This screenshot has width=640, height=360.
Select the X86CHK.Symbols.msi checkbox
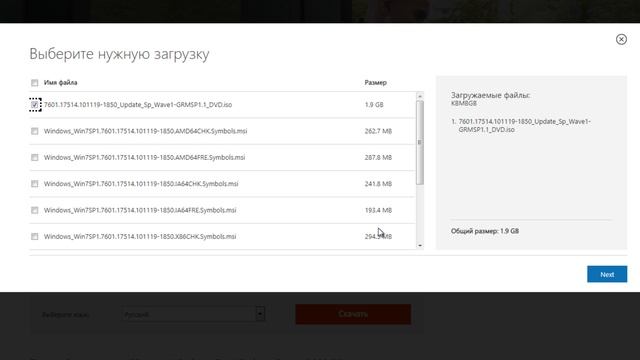[35, 236]
